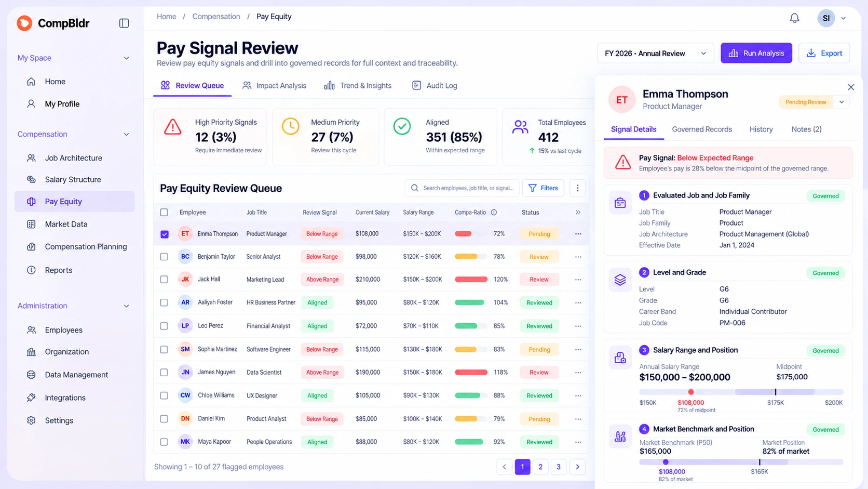The height and width of the screenshot is (489, 868).
Task: Open row actions for Benjamin Taylor
Action: pos(578,257)
